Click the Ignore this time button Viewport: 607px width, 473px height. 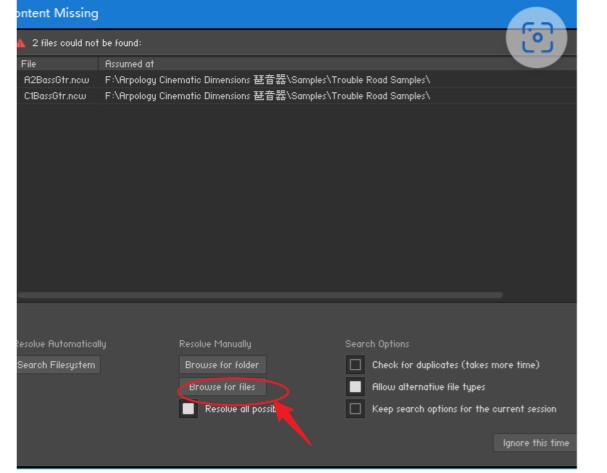[x=535, y=443]
